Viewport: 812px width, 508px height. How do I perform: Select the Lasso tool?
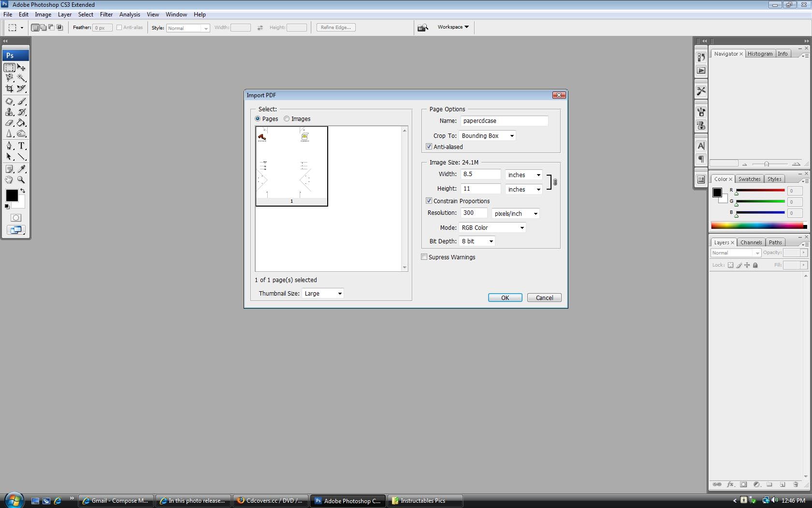[10, 78]
